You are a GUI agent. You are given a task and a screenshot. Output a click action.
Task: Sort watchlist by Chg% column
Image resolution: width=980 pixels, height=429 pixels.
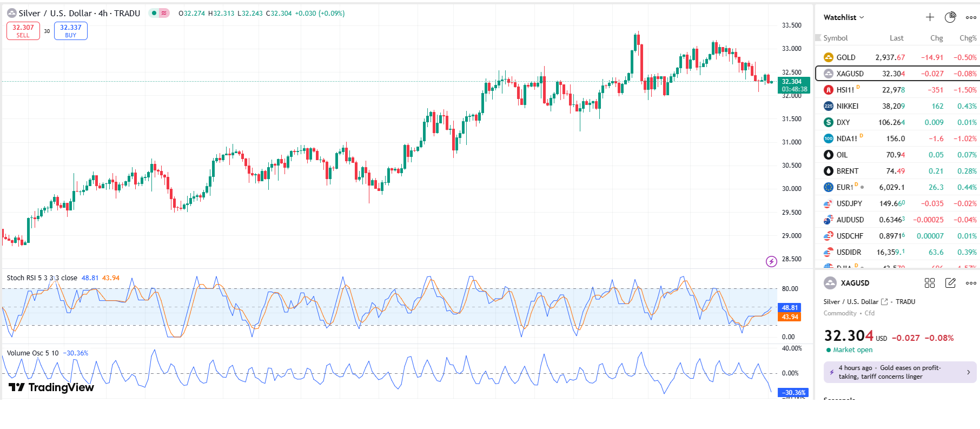pos(968,38)
